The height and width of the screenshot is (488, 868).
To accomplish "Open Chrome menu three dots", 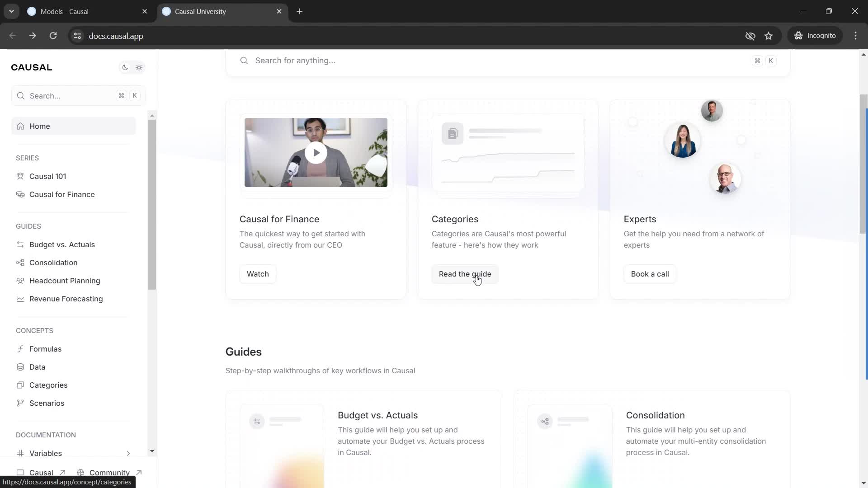I will [x=855, y=36].
